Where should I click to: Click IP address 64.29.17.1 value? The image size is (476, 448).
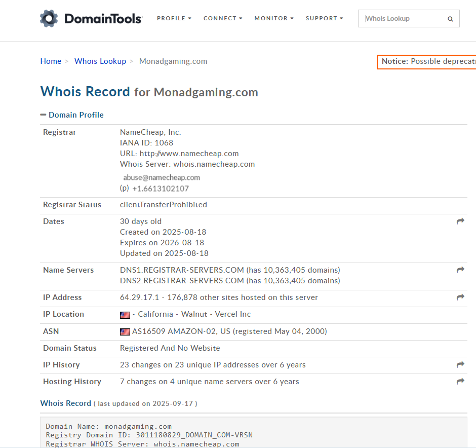coord(139,297)
